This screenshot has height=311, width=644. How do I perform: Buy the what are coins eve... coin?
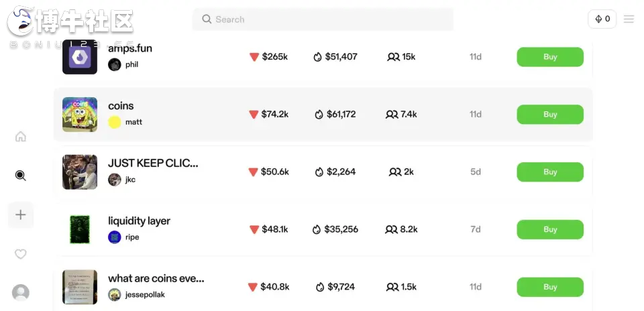coord(550,287)
